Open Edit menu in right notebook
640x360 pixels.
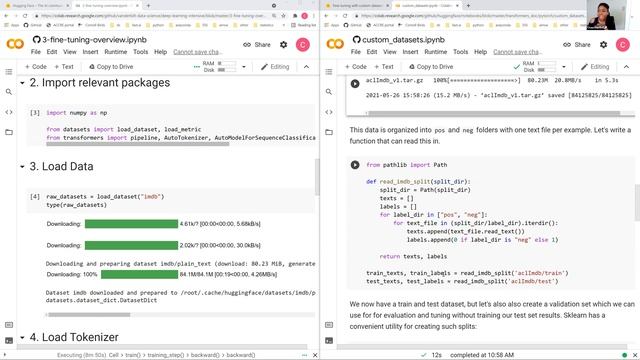(x=372, y=52)
